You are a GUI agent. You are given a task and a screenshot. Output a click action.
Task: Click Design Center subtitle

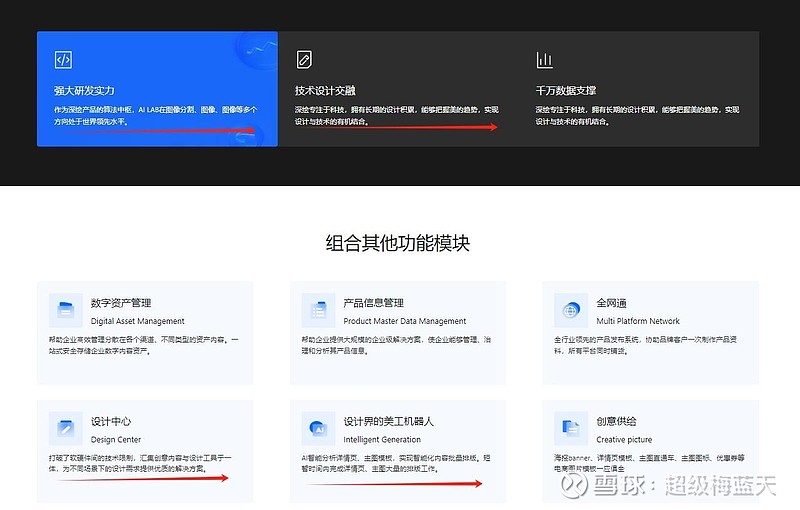point(116,440)
